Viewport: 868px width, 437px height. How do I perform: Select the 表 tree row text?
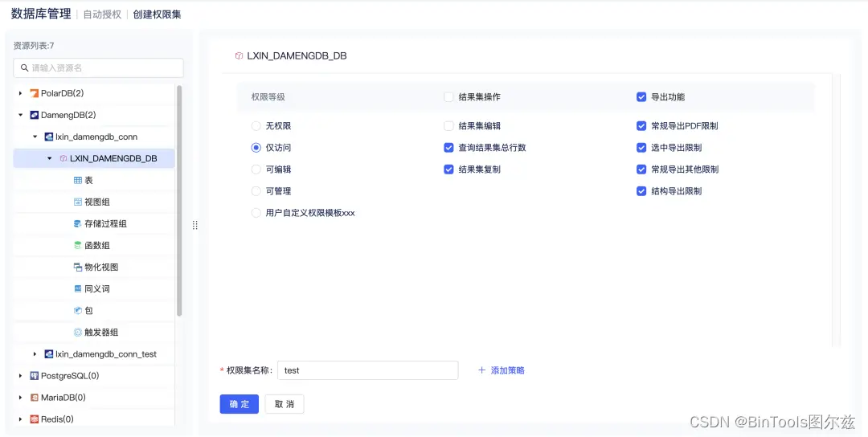tap(88, 180)
